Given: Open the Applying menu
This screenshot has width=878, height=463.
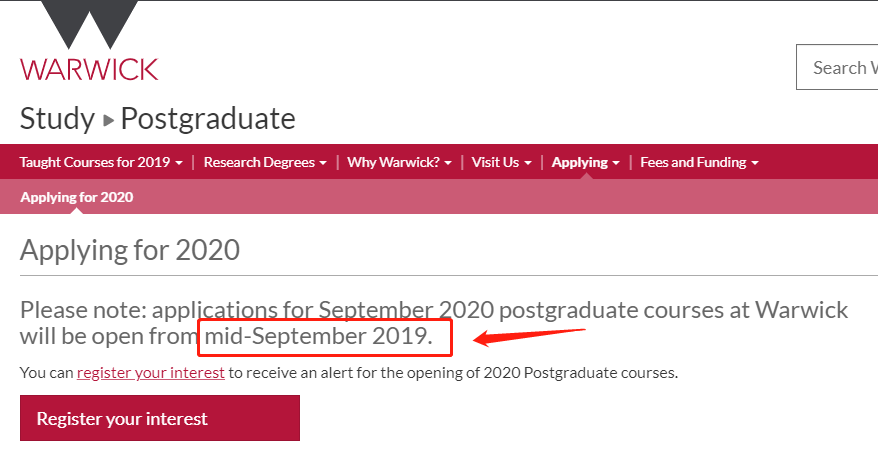Looking at the screenshot, I should click(580, 162).
